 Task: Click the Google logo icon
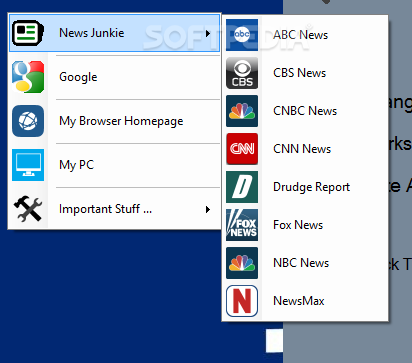click(x=28, y=77)
